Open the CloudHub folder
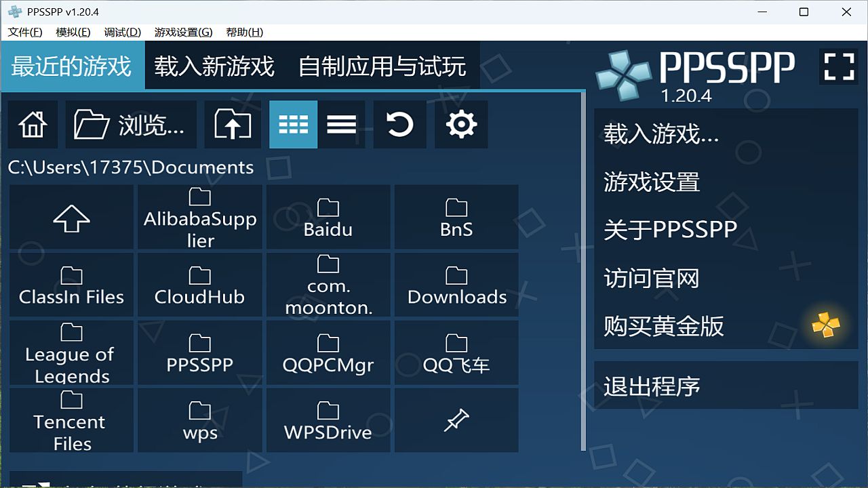The image size is (868, 488). point(200,285)
